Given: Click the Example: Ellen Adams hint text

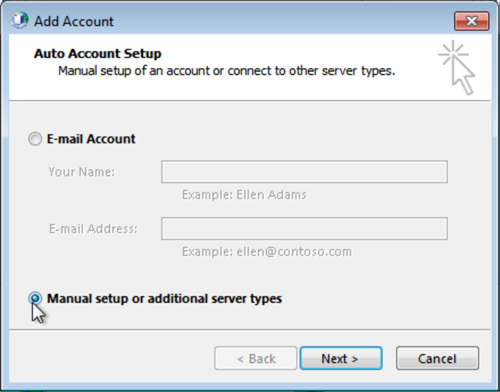Looking at the screenshot, I should 244,195.
